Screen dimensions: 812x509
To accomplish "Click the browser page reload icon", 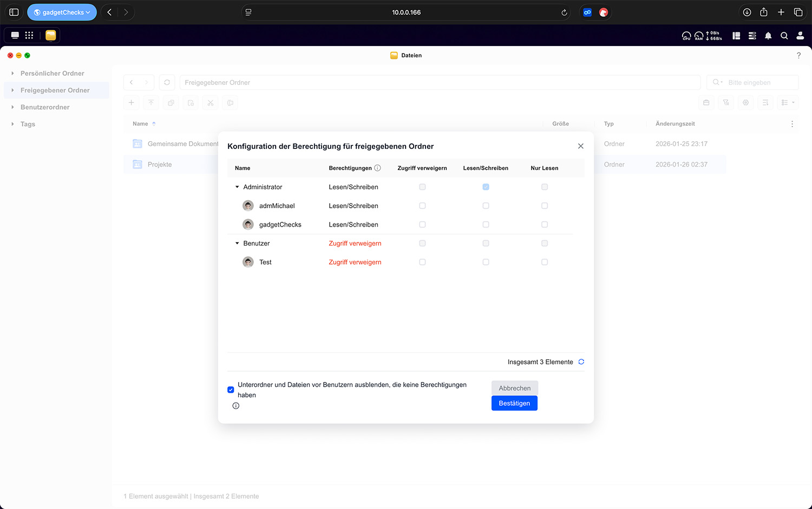I will pos(564,12).
